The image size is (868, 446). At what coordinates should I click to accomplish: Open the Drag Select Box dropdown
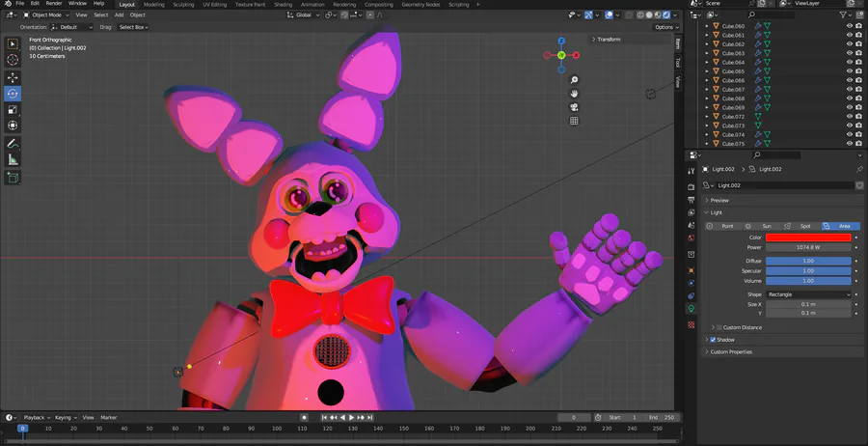[133, 27]
